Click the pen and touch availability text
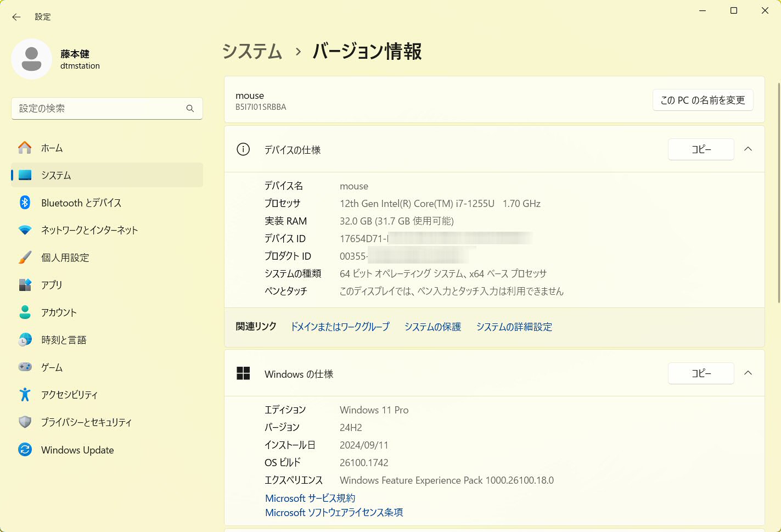The image size is (781, 532). pyautogui.click(x=452, y=291)
